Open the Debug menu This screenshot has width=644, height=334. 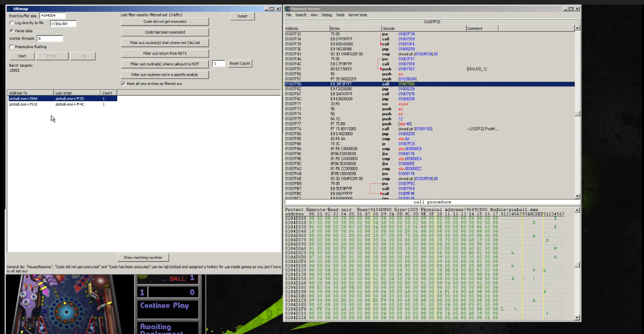(x=326, y=15)
